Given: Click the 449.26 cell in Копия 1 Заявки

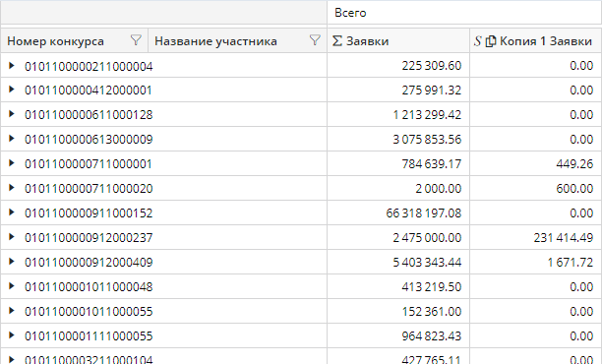Looking at the screenshot, I should tap(536, 163).
